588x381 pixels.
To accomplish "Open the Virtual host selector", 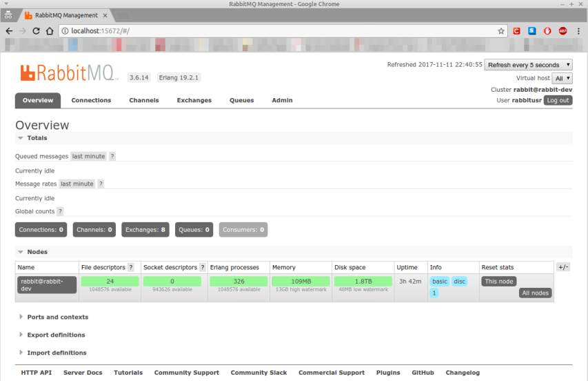I will click(x=562, y=79).
